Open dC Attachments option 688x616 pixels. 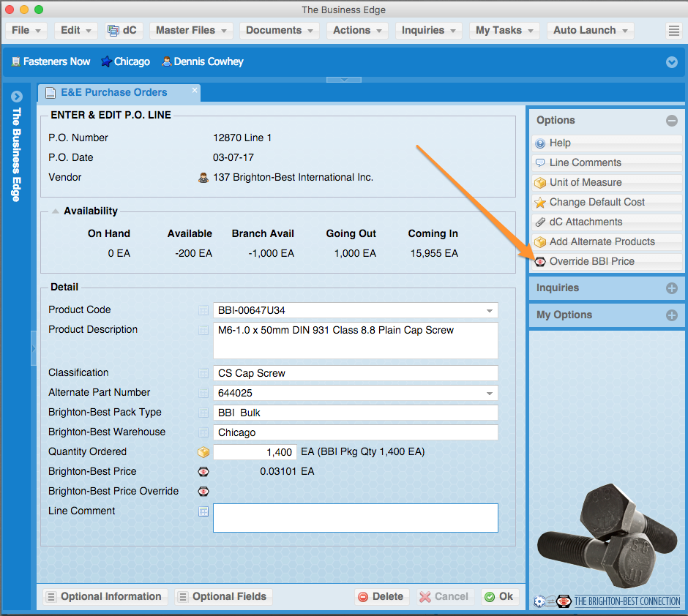coord(607,222)
